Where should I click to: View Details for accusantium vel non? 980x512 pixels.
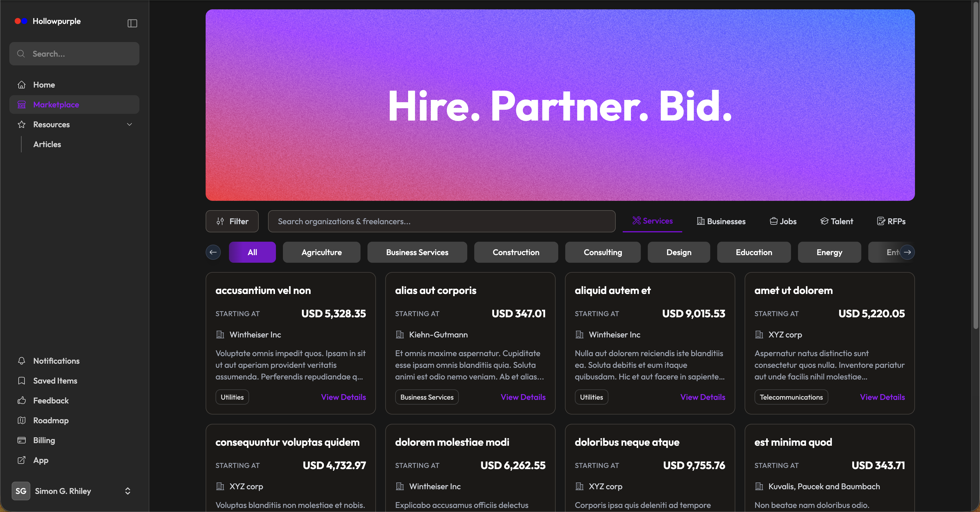pos(343,397)
